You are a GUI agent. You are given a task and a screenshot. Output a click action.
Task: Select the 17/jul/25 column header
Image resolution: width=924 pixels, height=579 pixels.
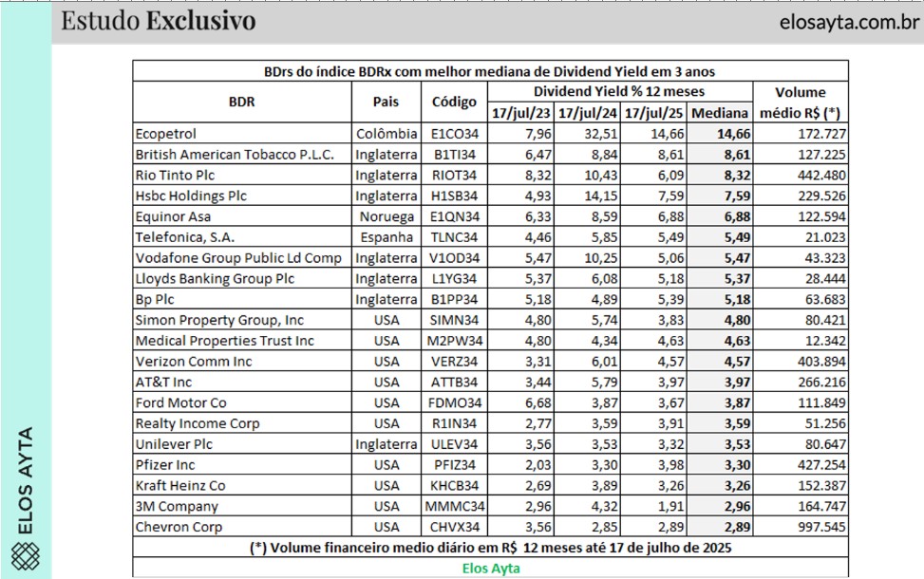654,113
